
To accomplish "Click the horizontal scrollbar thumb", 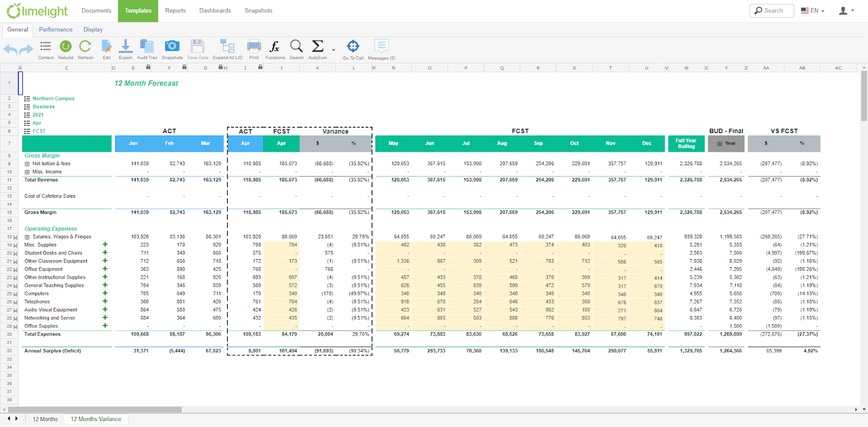I will pos(95,410).
